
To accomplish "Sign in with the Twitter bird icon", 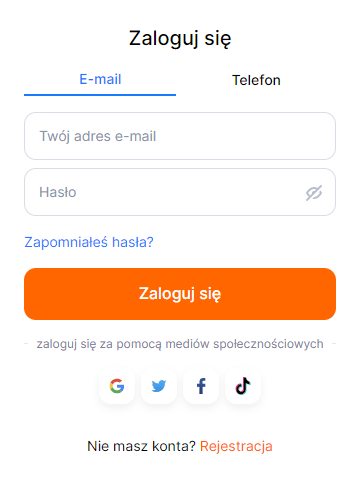I will pos(159,386).
